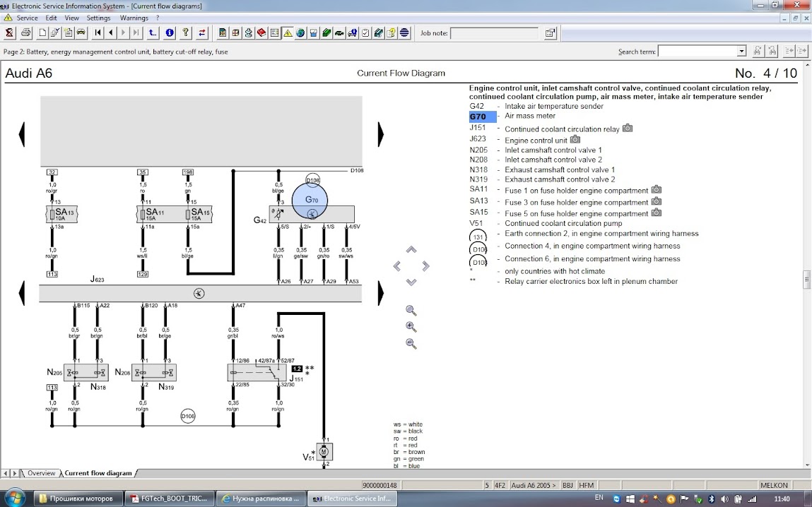Open the Settings menu
The width and height of the screenshot is (812, 507).
coord(98,18)
